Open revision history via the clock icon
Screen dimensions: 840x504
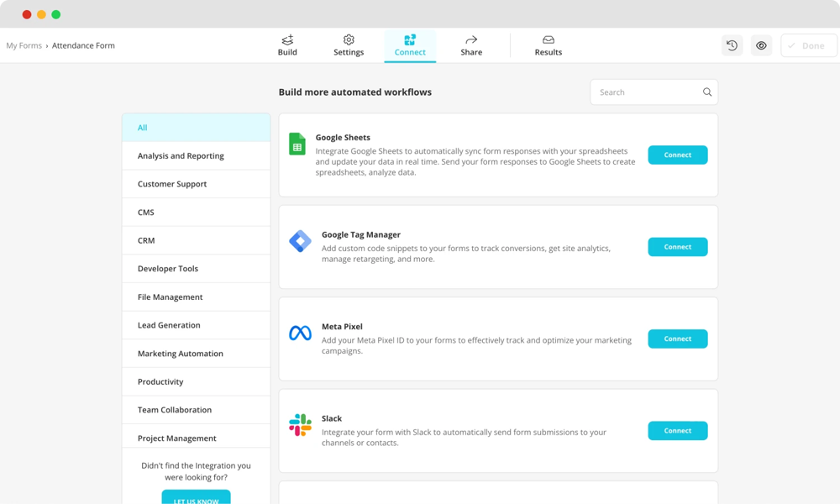click(732, 45)
